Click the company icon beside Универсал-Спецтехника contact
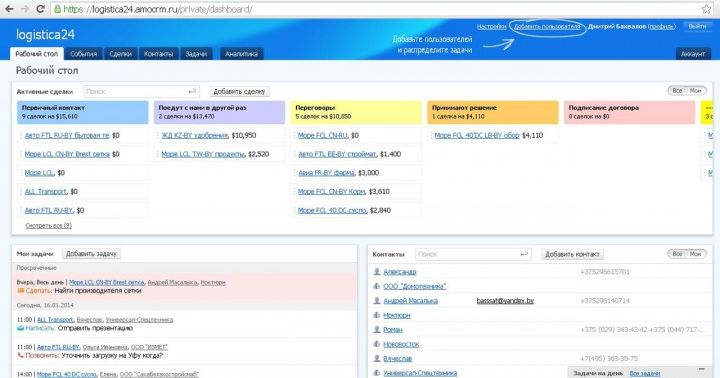 tap(377, 373)
